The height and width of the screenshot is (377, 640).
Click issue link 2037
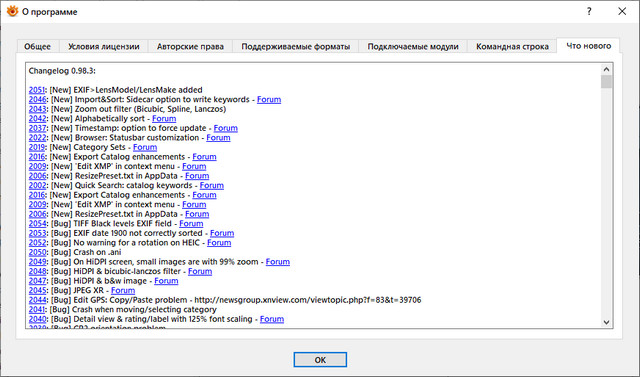37,128
